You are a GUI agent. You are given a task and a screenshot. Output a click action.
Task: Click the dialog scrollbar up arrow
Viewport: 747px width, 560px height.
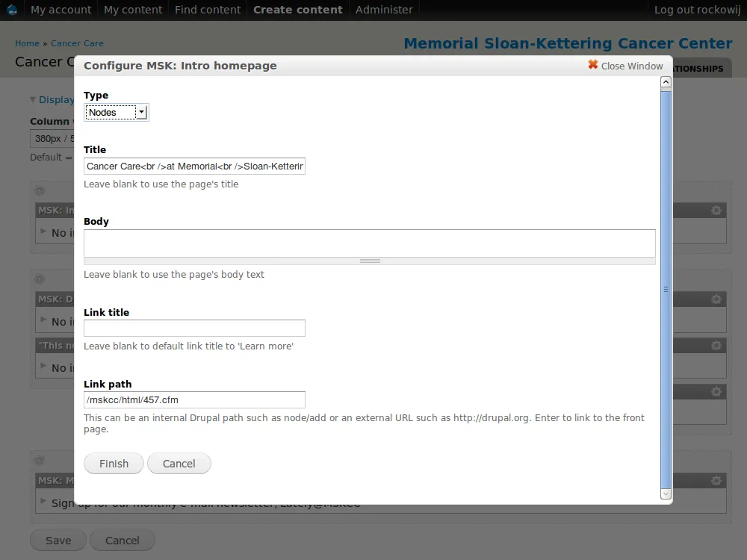[x=666, y=82]
